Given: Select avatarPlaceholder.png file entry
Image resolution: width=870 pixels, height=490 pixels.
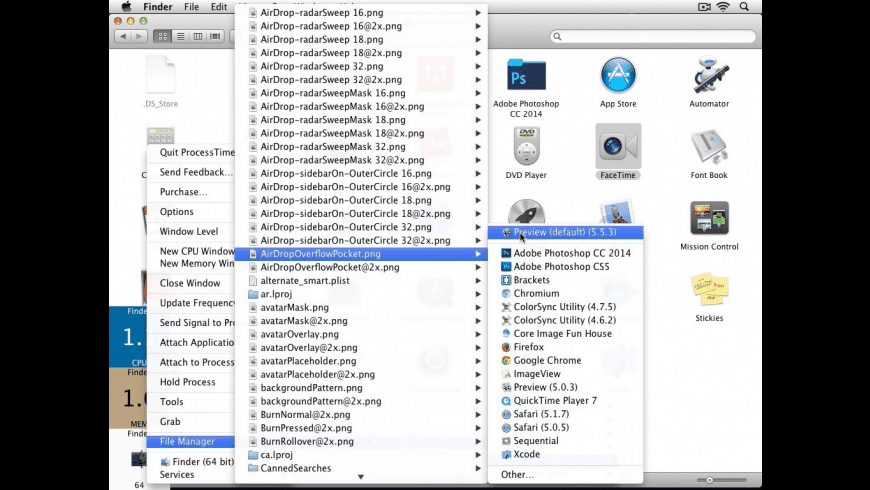Looking at the screenshot, I should coord(361,361).
